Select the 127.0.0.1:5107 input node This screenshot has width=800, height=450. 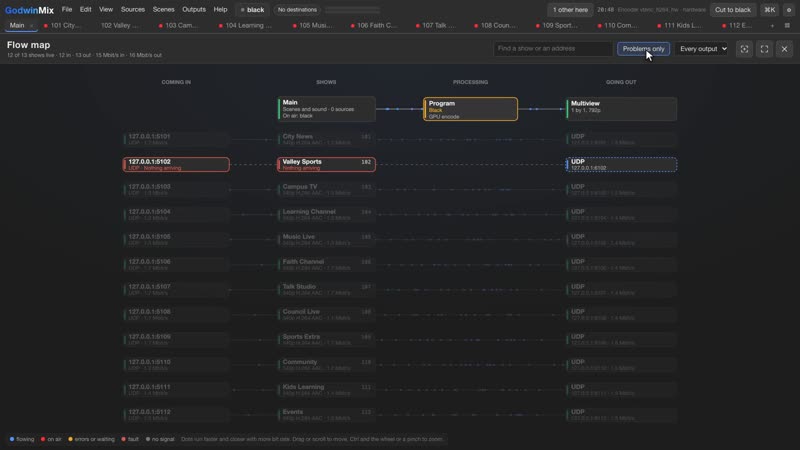[176, 289]
